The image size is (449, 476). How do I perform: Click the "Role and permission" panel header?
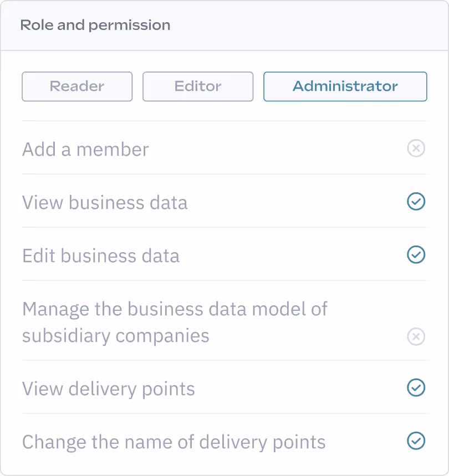[x=95, y=25]
